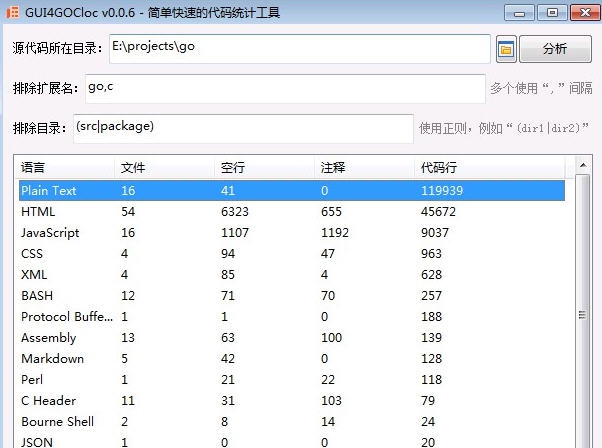Click the scrollbar up arrow

click(x=583, y=165)
